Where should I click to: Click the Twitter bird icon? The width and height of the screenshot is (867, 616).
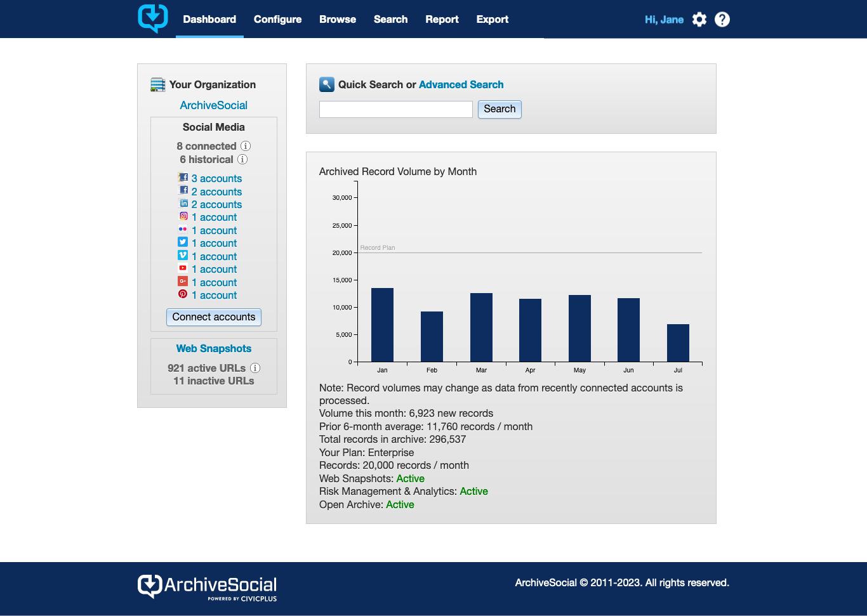tap(183, 242)
